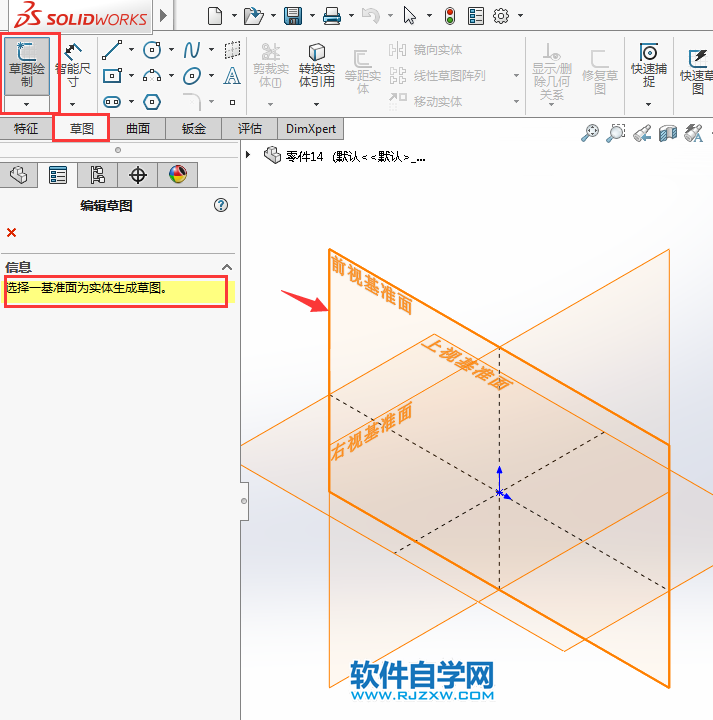Image resolution: width=713 pixels, height=720 pixels.
Task: Switch to the 特征 tab
Action: point(26,129)
